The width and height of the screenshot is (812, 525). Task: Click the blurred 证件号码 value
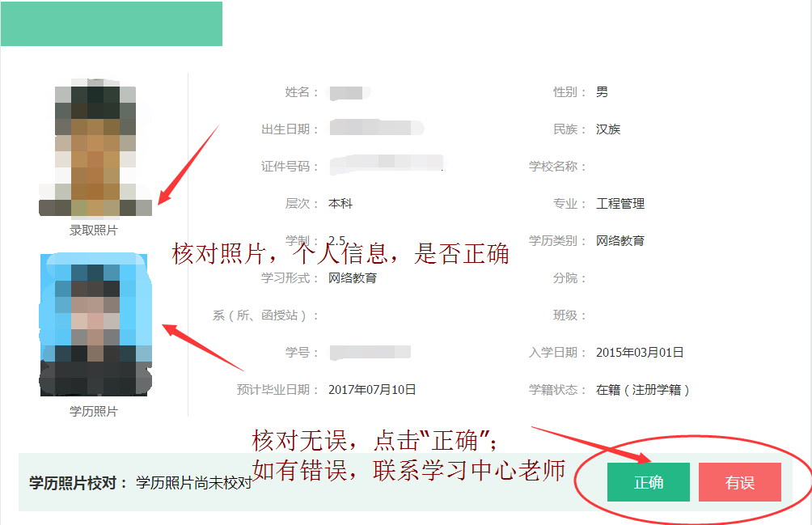click(x=388, y=164)
